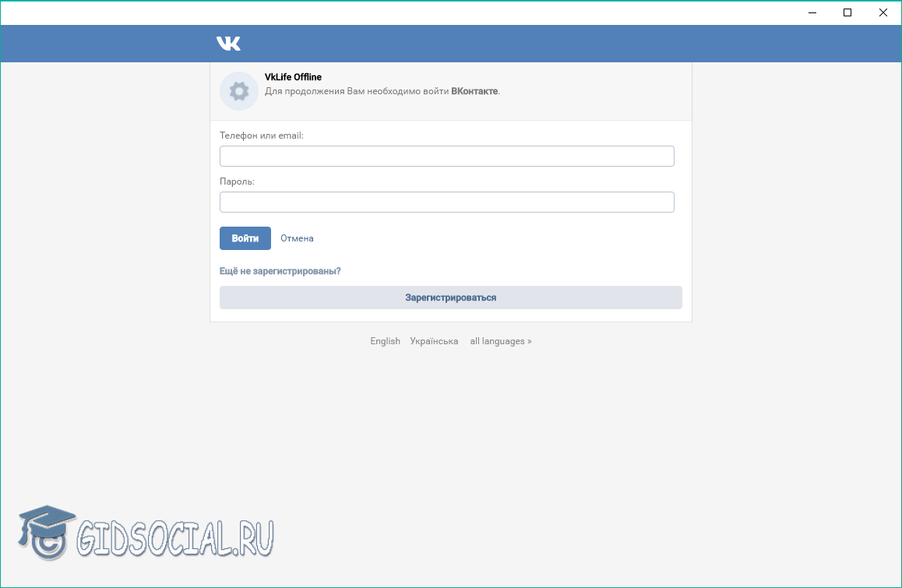This screenshot has width=902, height=588.
Task: Click the VkLife Offline gear avatar icon
Action: click(239, 91)
